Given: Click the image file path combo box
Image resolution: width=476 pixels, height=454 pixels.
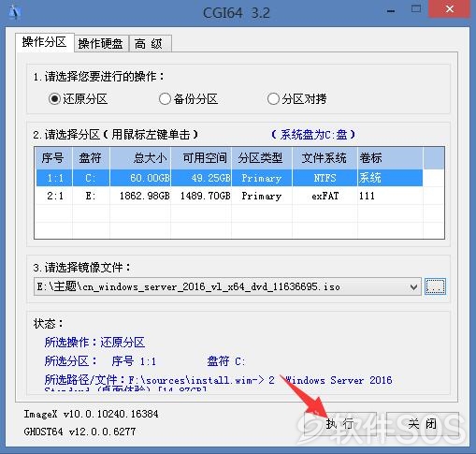Looking at the screenshot, I should tap(227, 286).
